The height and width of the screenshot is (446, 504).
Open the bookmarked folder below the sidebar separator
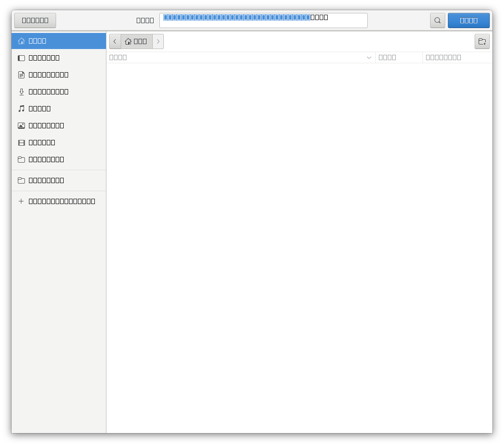(46, 180)
